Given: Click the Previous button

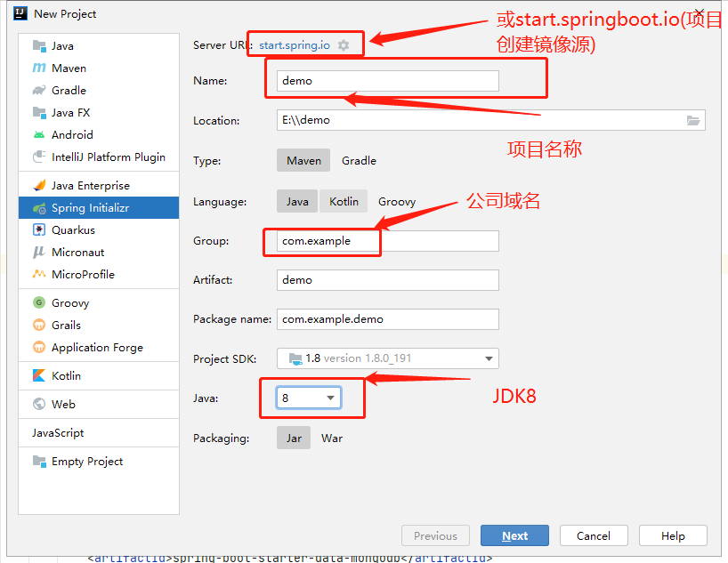Looking at the screenshot, I should click(435, 535).
